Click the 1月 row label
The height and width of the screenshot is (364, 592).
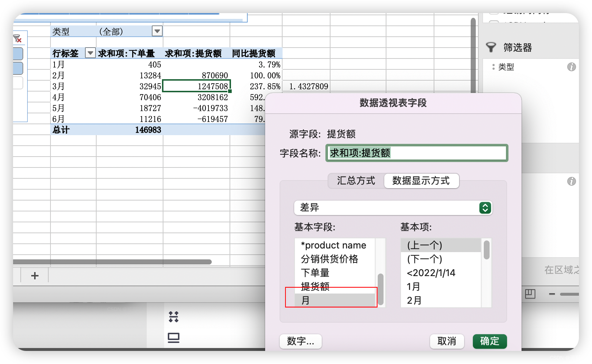(58, 65)
